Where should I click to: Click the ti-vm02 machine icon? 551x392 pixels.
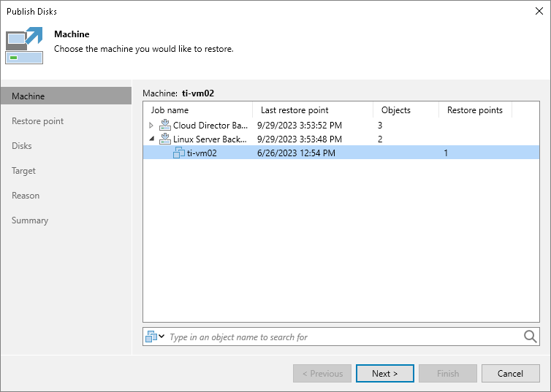(179, 153)
